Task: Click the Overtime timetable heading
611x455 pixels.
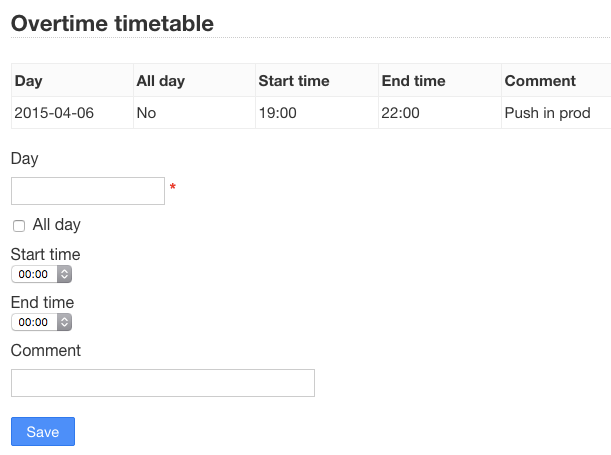Action: point(113,23)
